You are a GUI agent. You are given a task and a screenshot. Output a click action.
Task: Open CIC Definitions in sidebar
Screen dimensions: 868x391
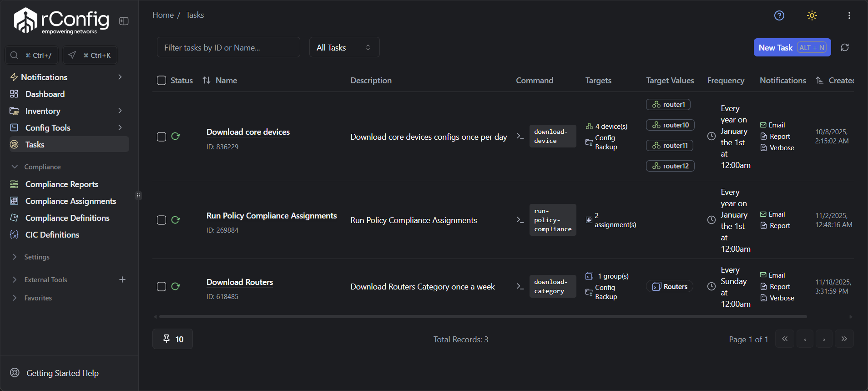click(x=69, y=234)
